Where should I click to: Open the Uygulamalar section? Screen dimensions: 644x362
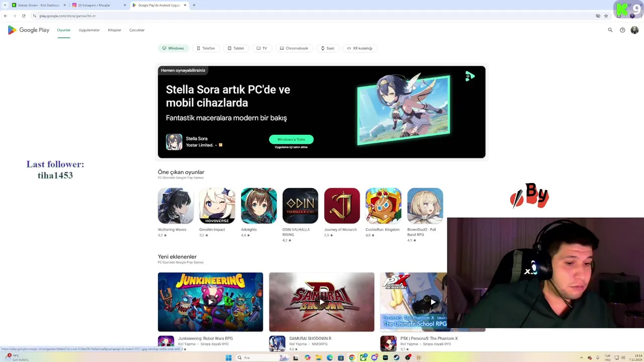89,30
